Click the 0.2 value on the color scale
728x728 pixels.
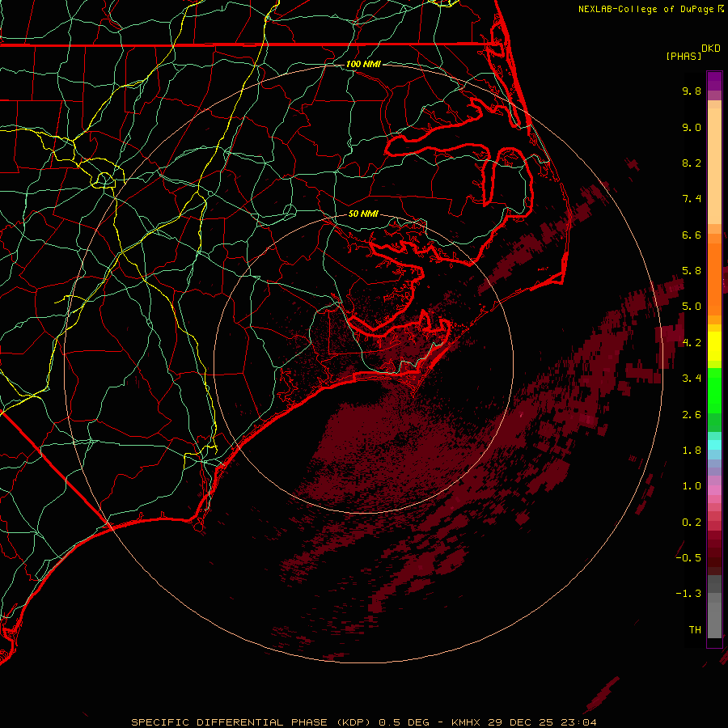tap(692, 523)
